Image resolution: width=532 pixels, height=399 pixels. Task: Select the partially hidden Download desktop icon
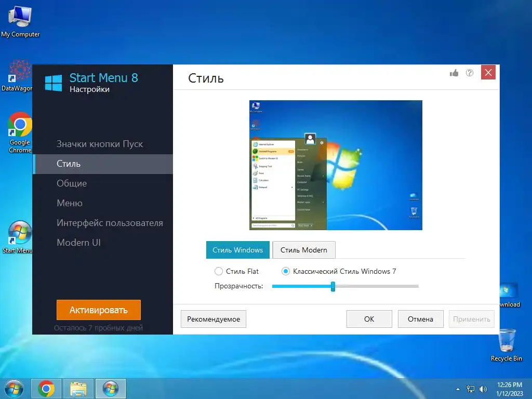click(x=510, y=295)
